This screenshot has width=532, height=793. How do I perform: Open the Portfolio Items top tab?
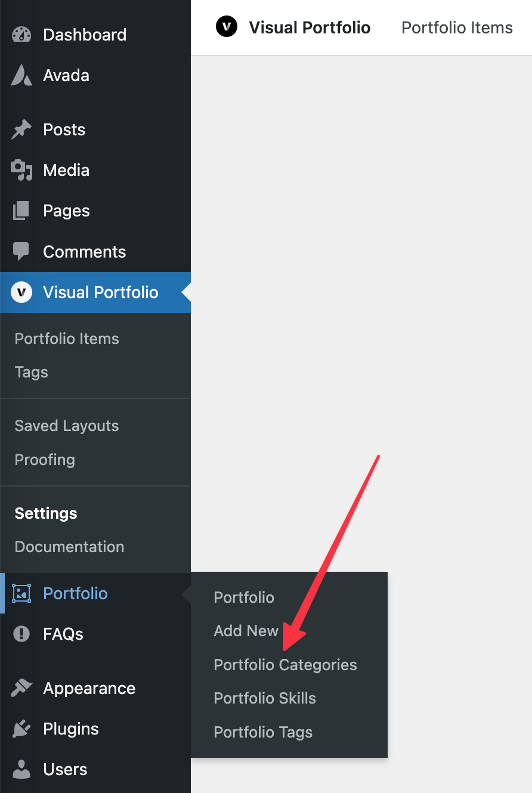click(x=457, y=27)
